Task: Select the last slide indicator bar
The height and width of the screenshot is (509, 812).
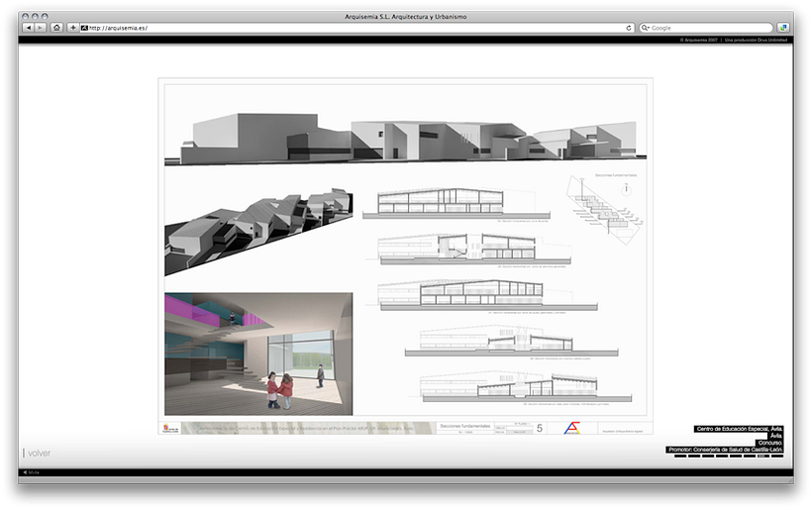Action: pos(777,457)
